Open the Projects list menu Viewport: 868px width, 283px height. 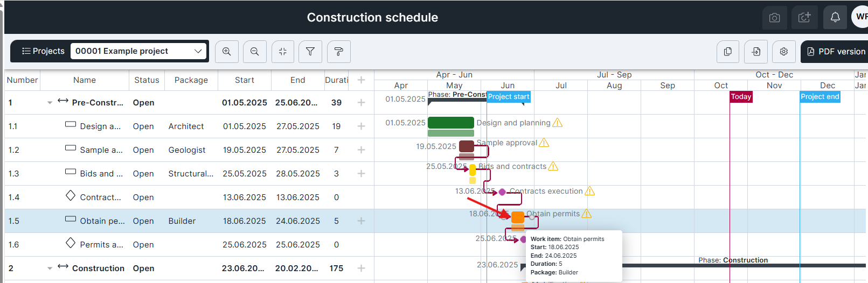pyautogui.click(x=43, y=51)
